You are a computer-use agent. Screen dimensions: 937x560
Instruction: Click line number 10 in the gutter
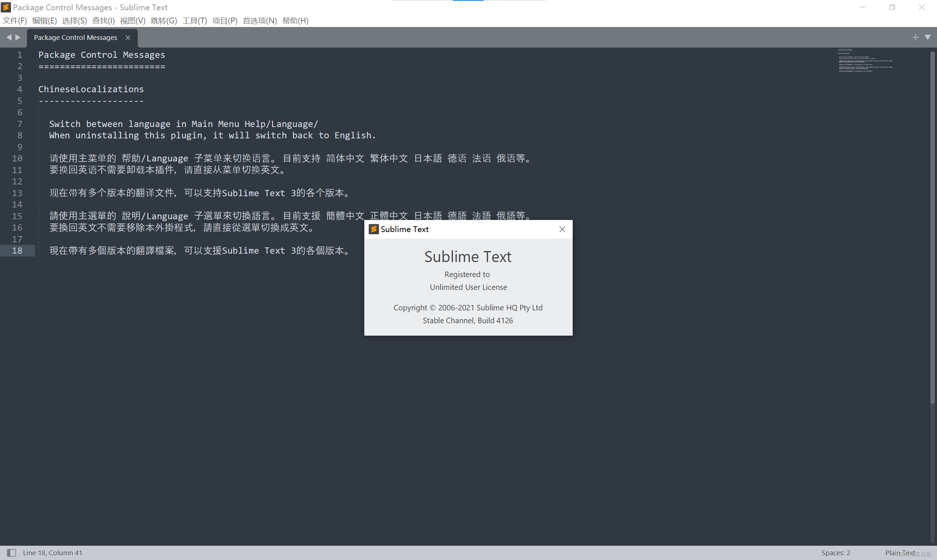tap(17, 158)
